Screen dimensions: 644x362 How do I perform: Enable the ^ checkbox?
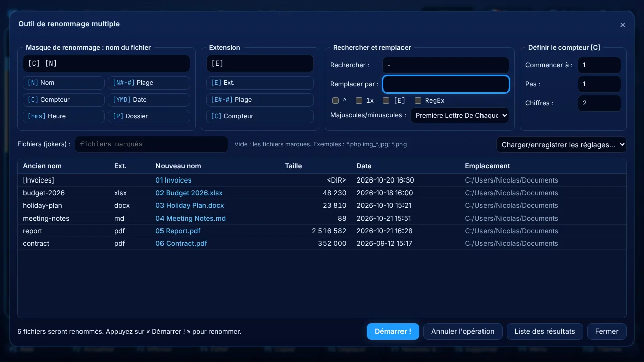click(335, 101)
